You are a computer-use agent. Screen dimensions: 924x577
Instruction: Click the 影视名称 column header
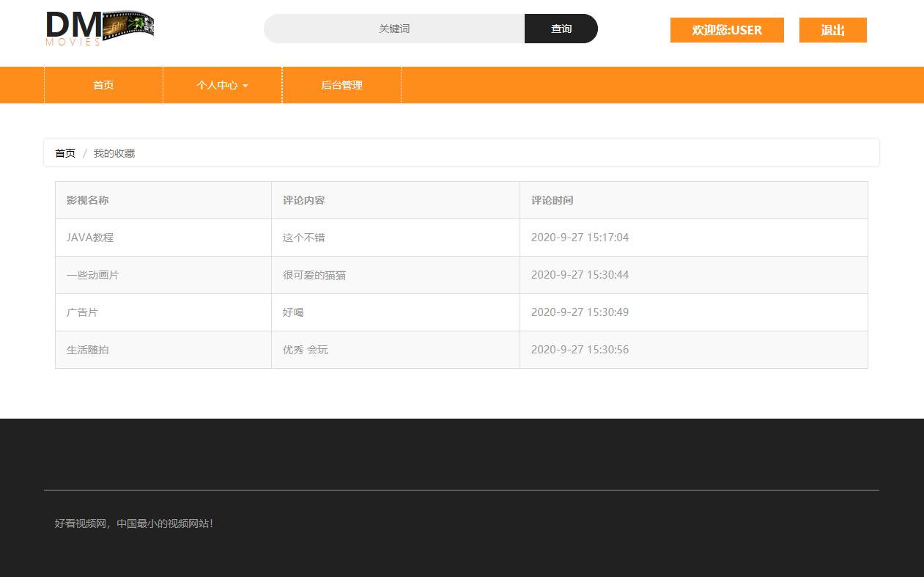pos(87,199)
